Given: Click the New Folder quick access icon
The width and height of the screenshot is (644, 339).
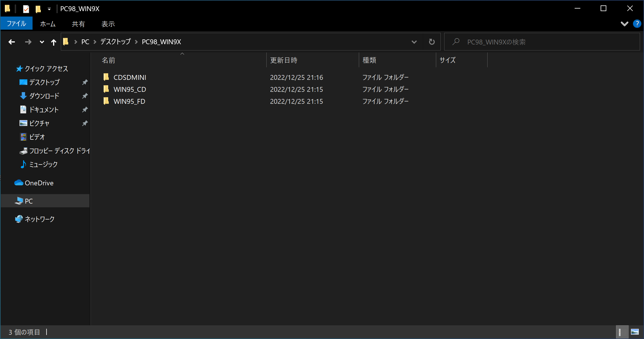Looking at the screenshot, I should click(x=38, y=9).
